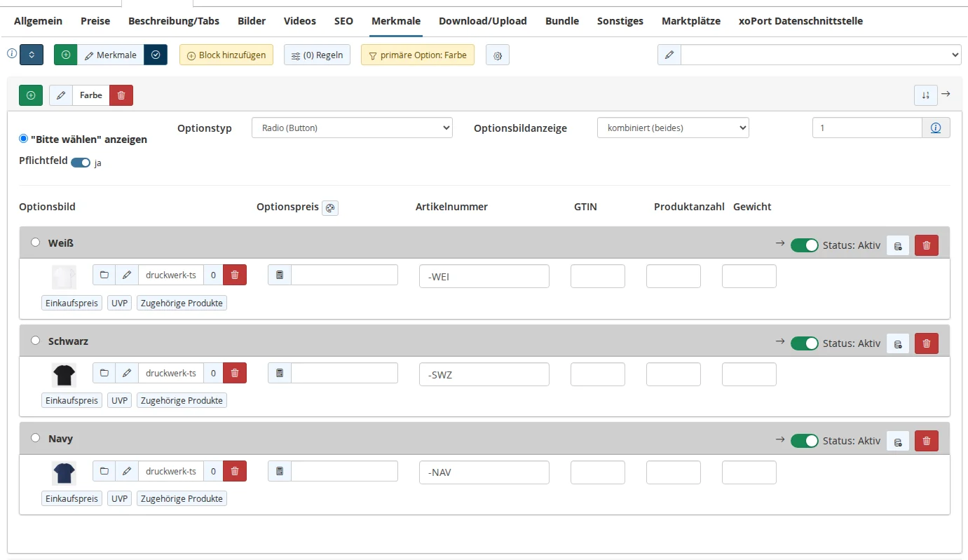Image resolution: width=968 pixels, height=560 pixels.
Task: Click the Schwarz t-shirt thumbnail
Action: pos(64,375)
